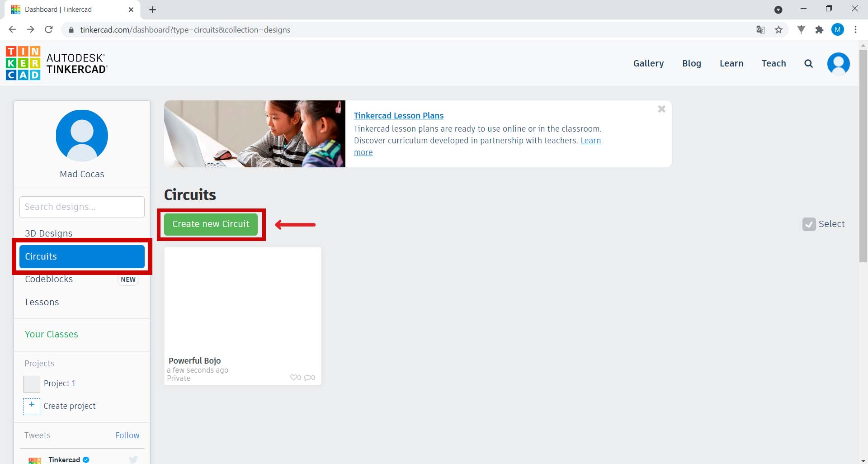Click the Project 1 thumbnail square

32,384
